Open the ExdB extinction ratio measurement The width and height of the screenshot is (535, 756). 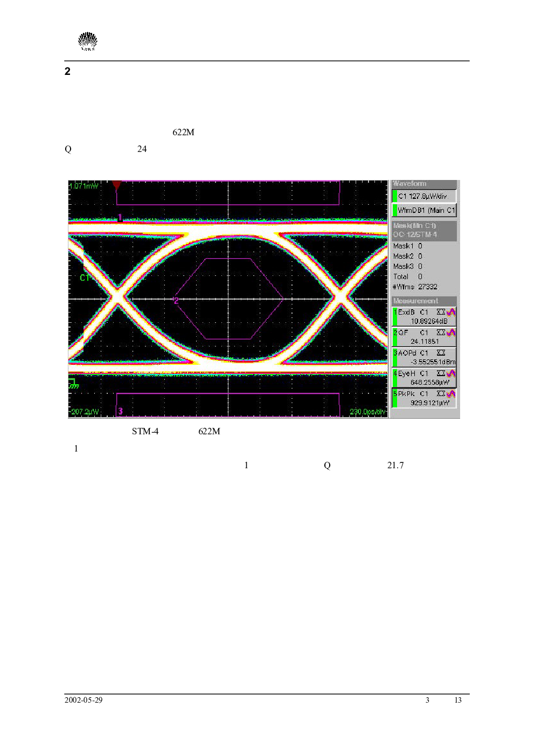(424, 316)
